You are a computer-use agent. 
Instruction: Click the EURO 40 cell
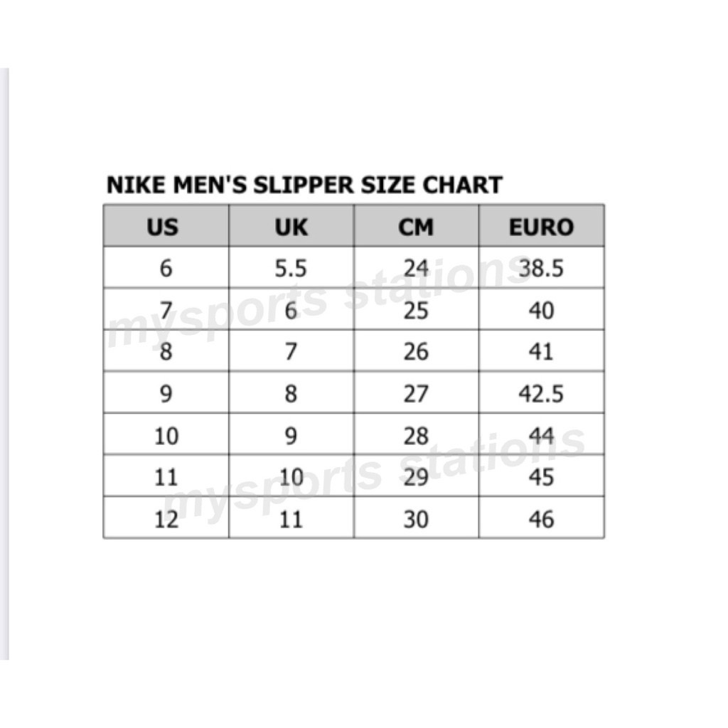click(541, 310)
